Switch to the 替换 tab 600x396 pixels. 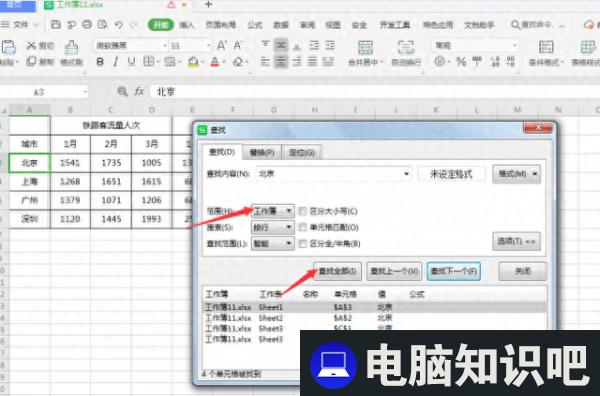coord(262,152)
